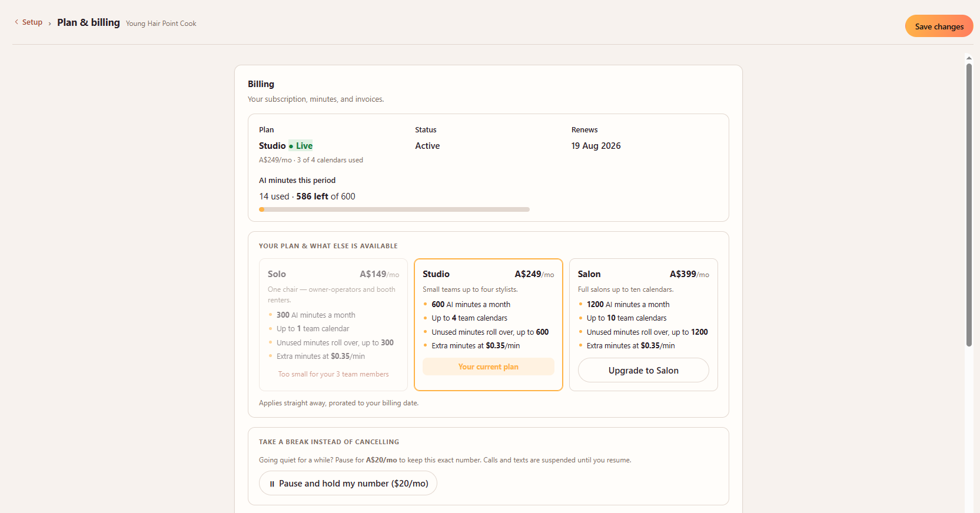Click the Live badge next to Studio

point(300,146)
